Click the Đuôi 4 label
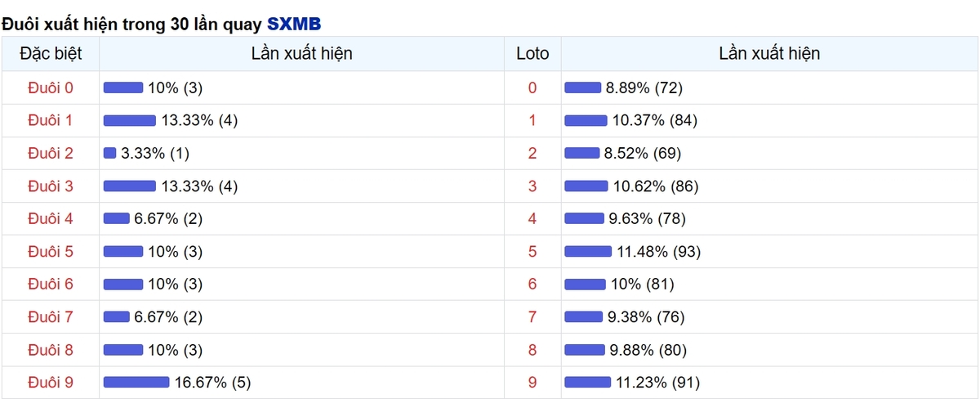980x399 pixels. 50,218
